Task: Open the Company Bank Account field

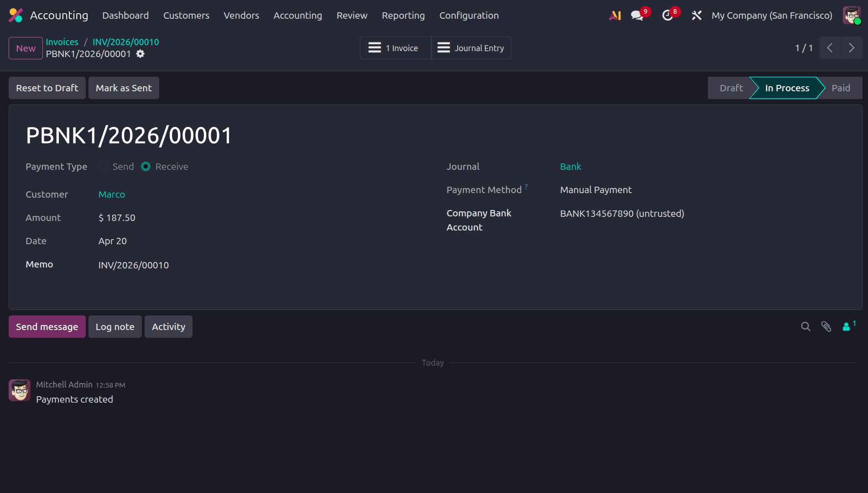Action: click(622, 213)
